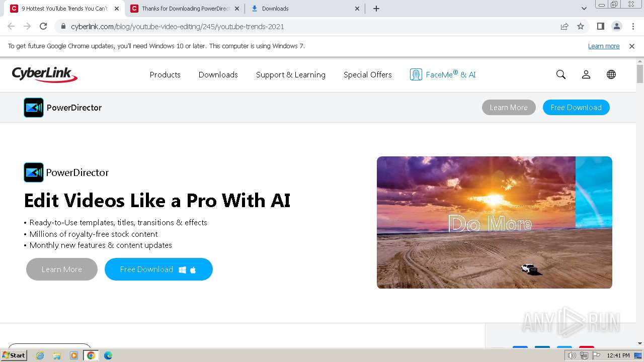Open the Products navigation menu
This screenshot has width=644, height=362.
pyautogui.click(x=165, y=74)
